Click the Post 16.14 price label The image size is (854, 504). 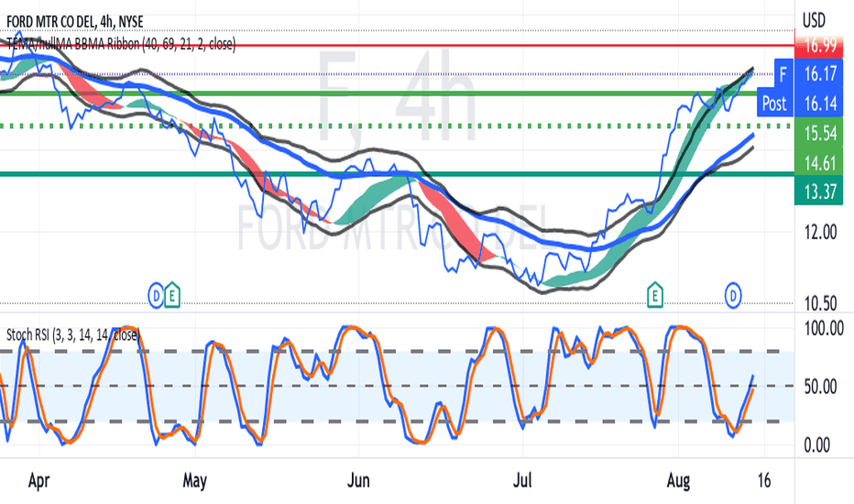[800, 103]
